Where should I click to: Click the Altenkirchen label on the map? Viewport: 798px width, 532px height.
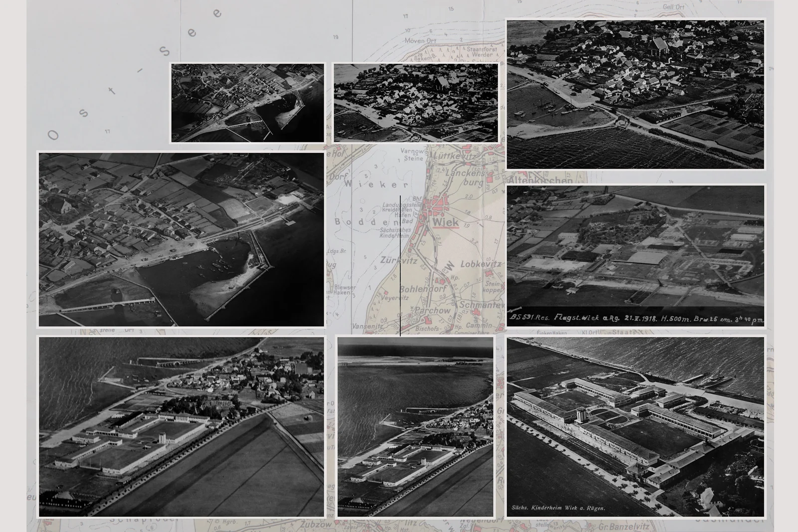540,180
